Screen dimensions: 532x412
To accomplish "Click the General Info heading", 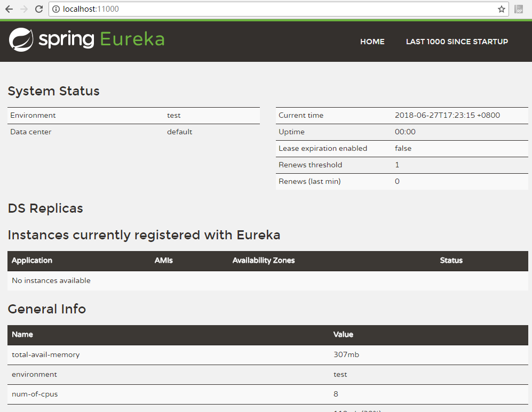I will tap(47, 309).
